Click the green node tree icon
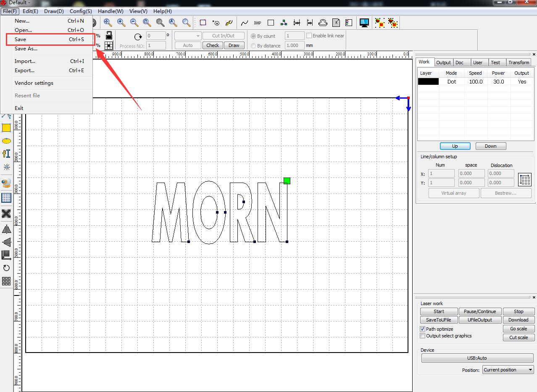 tap(284, 23)
